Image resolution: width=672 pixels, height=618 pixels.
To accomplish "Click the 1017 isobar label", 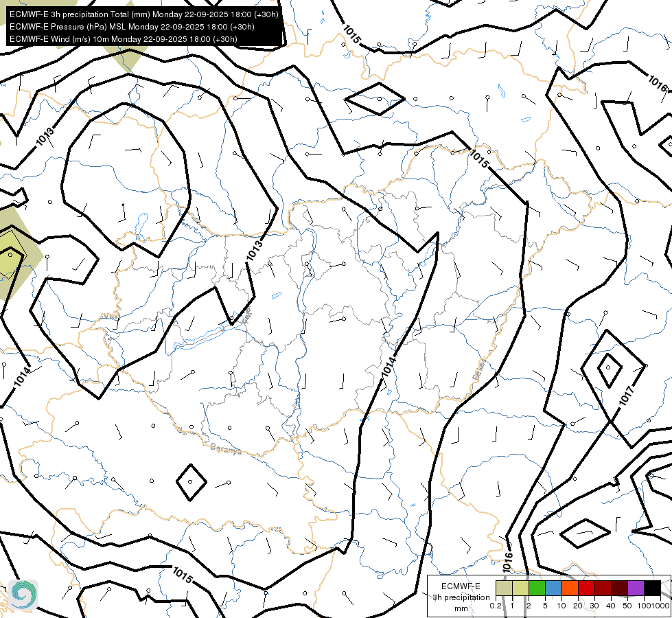I will click(x=626, y=396).
